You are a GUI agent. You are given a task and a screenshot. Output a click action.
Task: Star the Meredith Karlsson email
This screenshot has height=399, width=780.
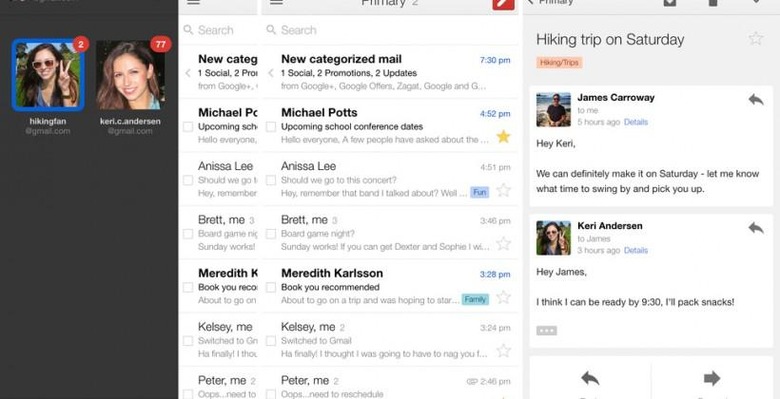(x=504, y=297)
